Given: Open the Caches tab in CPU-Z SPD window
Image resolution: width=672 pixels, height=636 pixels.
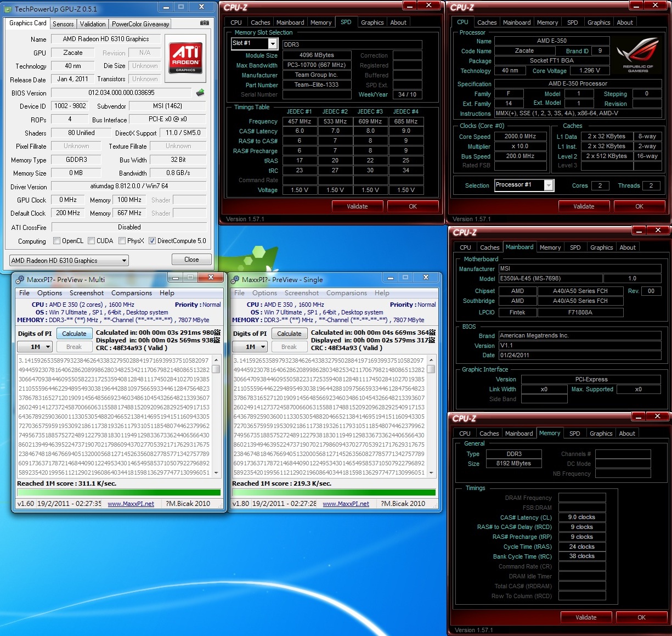Looking at the screenshot, I should pyautogui.click(x=261, y=22).
